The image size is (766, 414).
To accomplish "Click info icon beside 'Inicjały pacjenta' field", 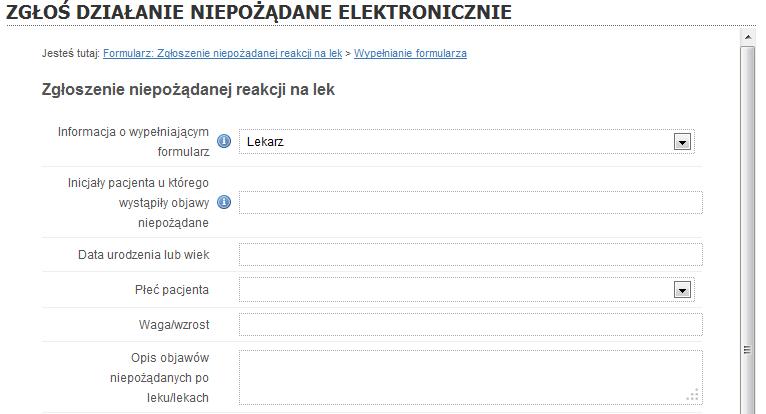I will (224, 202).
